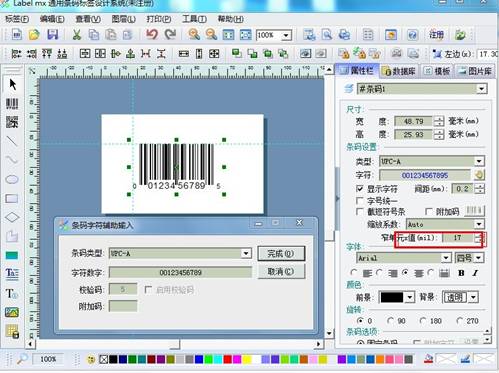Pick the red color swatch in palette
499x373 pixels.
[228, 359]
